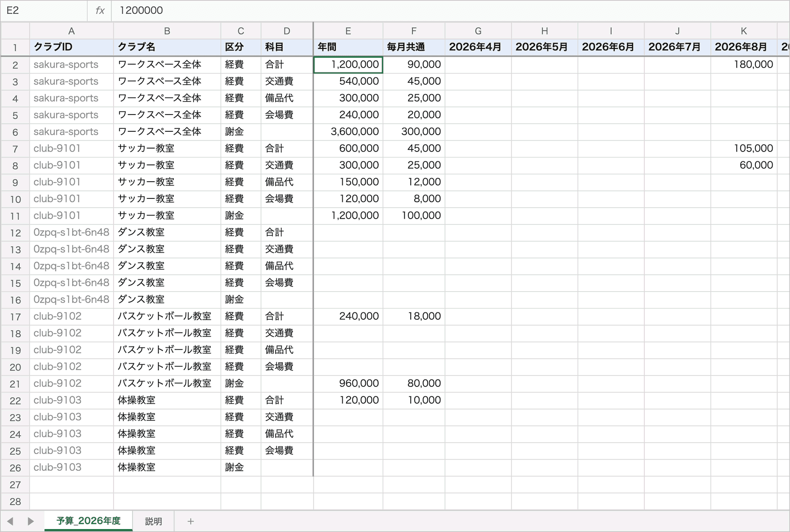Screen dimensions: 790x532
Task: Click club-9101 in row 7
Action: click(72, 149)
